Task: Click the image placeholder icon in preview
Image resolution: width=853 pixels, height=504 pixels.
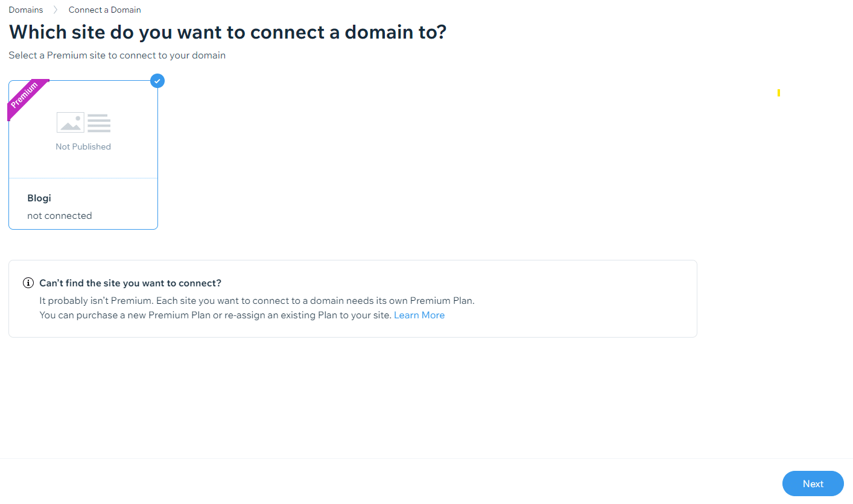Action: [70, 122]
